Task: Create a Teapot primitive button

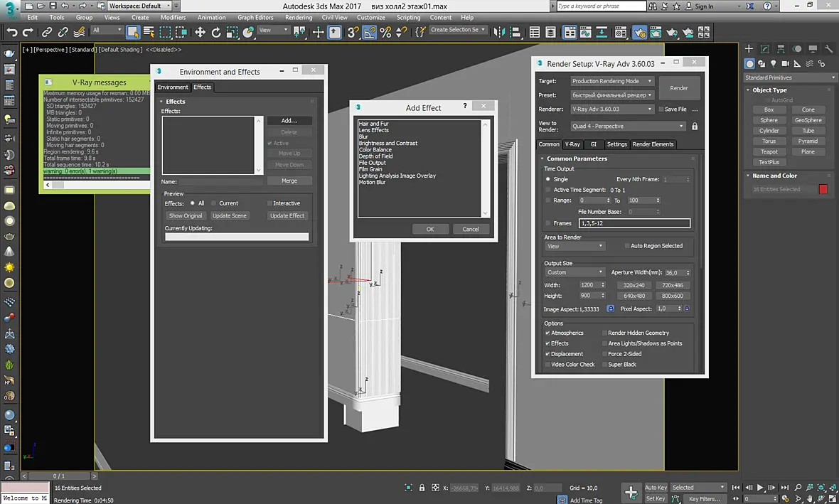Action: pos(769,152)
